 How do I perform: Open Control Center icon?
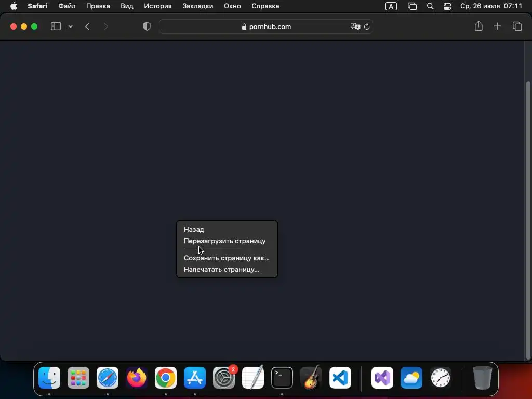(x=447, y=6)
